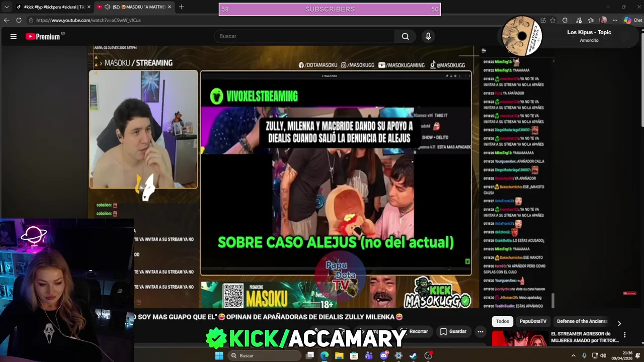Screen dimensions: 644x362
Task: Open Microsoft Edge from the taskbar
Action: (x=325, y=355)
